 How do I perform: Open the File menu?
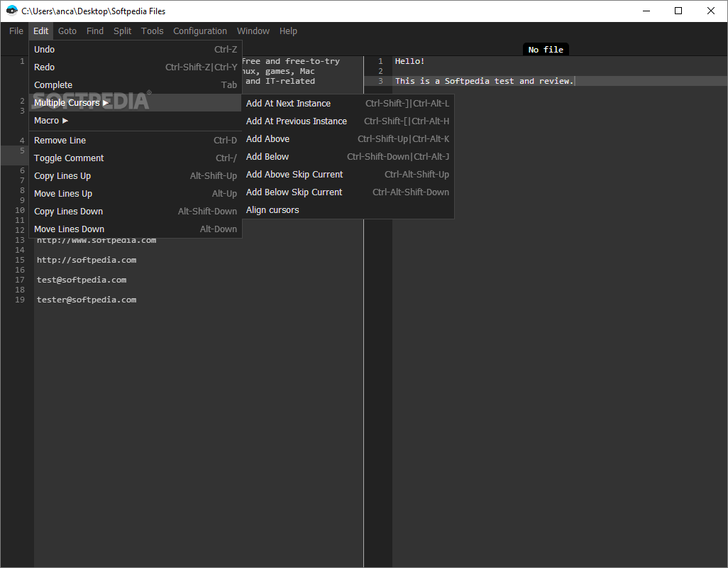16,31
